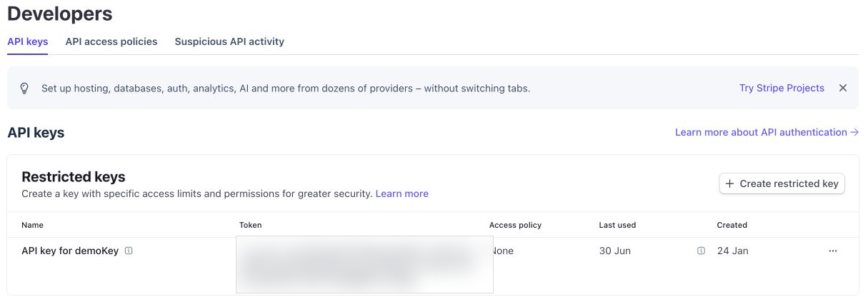Follow Learn more link under Restricted keys
The width and height of the screenshot is (868, 307).
point(402,193)
